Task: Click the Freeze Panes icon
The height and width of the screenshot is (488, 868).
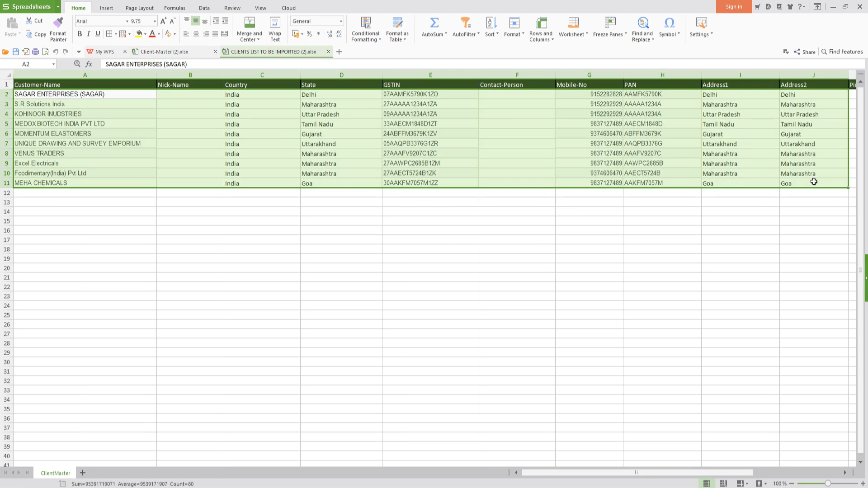Action: point(610,23)
